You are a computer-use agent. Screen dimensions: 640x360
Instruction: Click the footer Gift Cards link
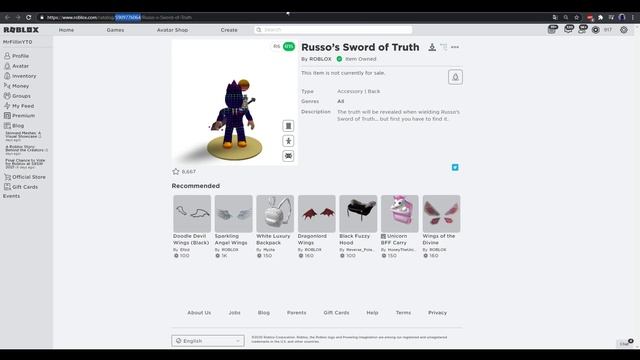click(x=336, y=313)
